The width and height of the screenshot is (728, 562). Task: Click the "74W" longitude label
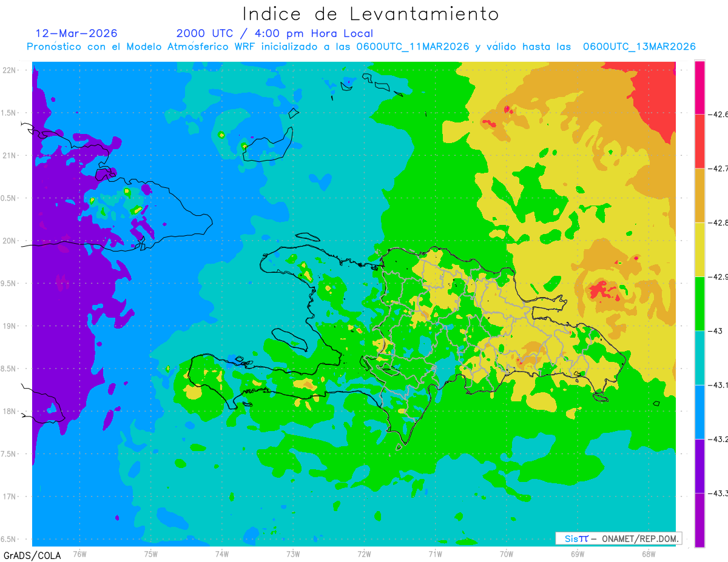[x=222, y=554]
